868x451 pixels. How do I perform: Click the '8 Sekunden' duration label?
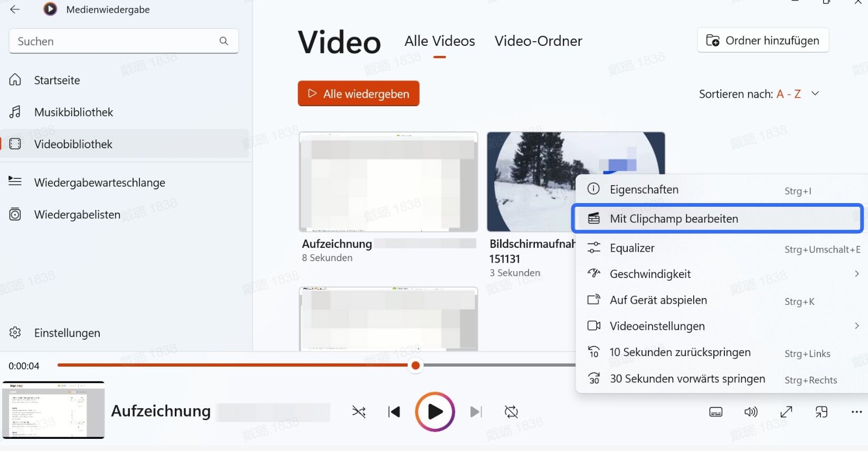(327, 258)
